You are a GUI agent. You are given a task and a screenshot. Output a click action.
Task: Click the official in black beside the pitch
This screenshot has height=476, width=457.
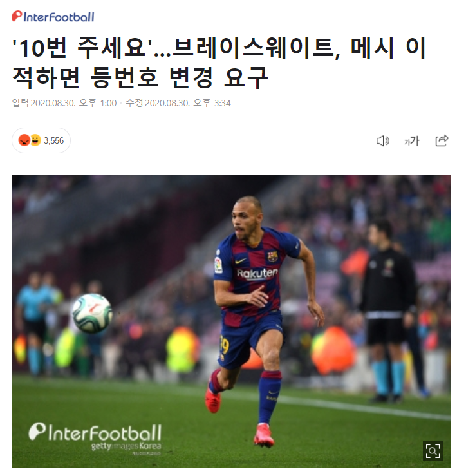pyautogui.click(x=388, y=310)
